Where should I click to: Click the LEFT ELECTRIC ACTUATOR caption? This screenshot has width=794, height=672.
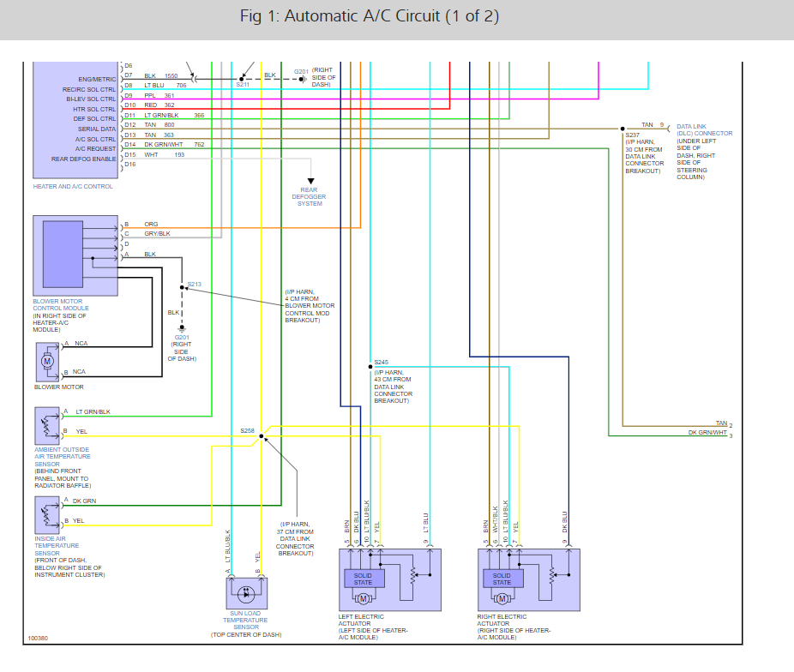pyautogui.click(x=361, y=621)
